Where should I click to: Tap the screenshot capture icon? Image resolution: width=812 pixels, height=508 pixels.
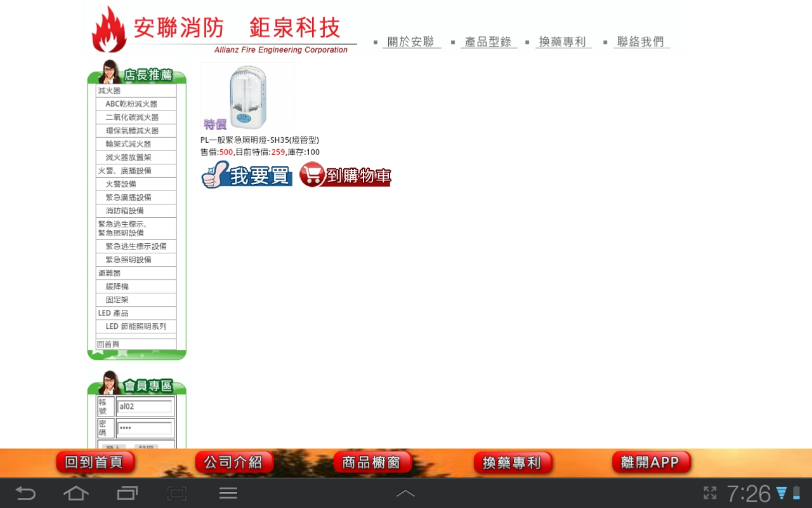click(x=177, y=493)
